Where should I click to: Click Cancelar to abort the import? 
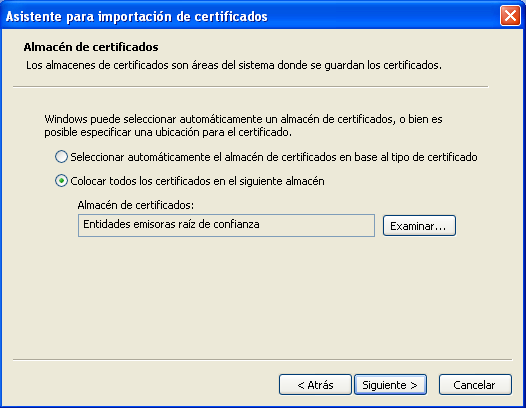click(475, 385)
